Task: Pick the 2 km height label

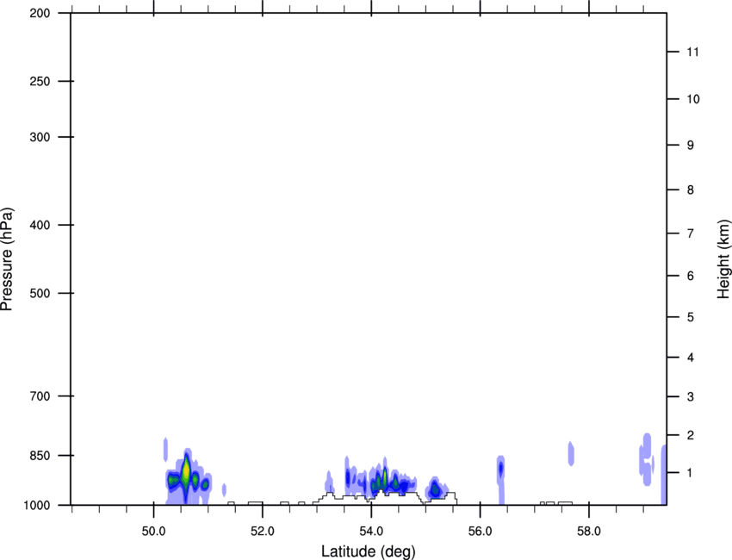Action: coord(691,435)
